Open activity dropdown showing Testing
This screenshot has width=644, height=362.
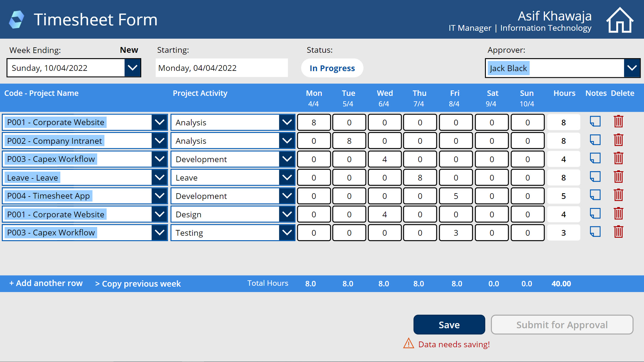coord(287,232)
